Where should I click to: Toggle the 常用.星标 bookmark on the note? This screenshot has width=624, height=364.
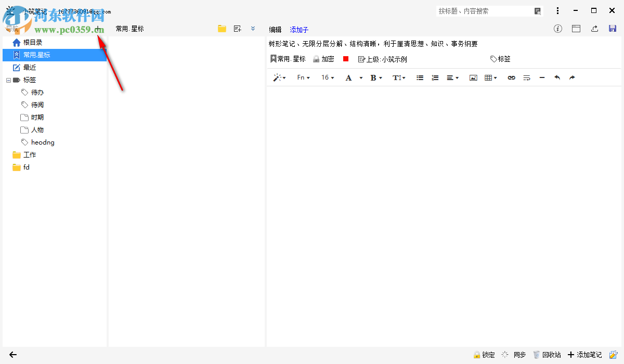tap(288, 59)
